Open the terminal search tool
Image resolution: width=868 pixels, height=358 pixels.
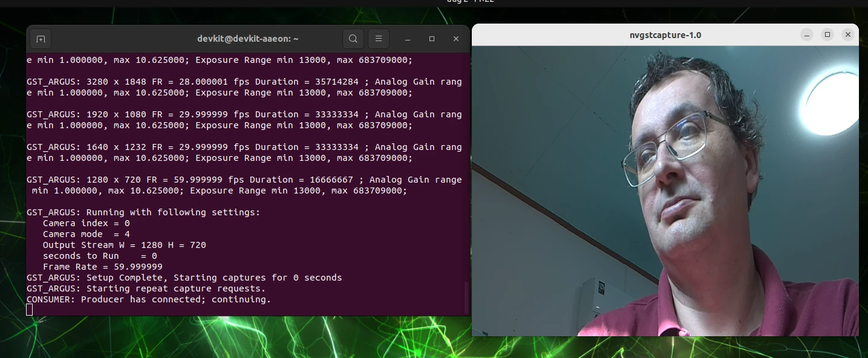coord(353,39)
